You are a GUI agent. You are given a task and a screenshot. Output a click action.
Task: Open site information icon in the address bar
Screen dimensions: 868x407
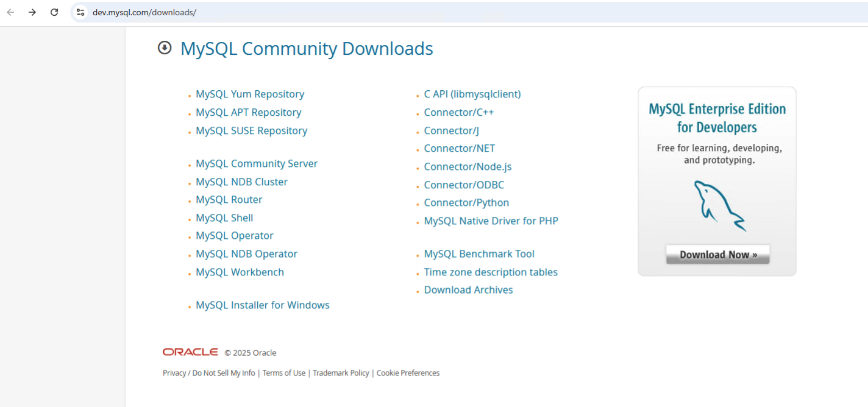(x=80, y=12)
